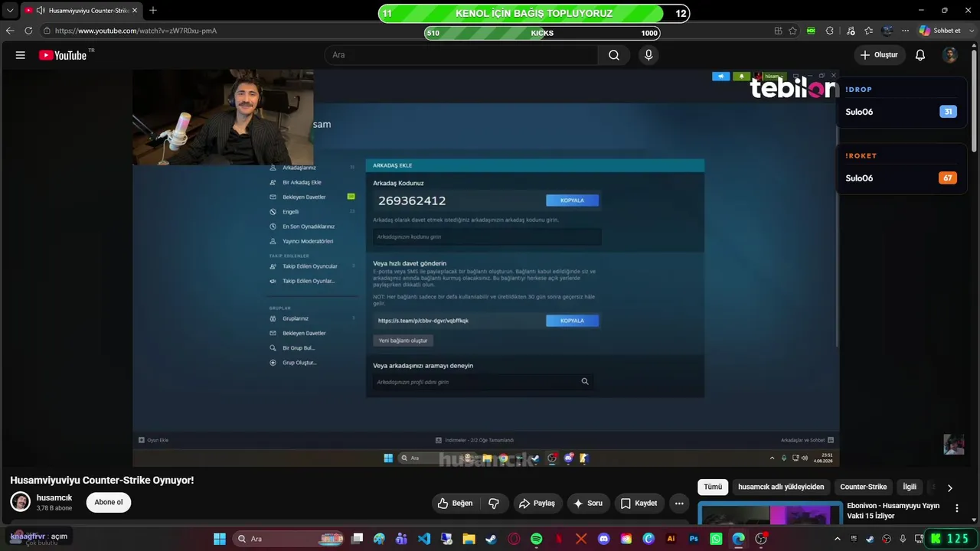Subscribe with the Abone ol button

(x=108, y=502)
